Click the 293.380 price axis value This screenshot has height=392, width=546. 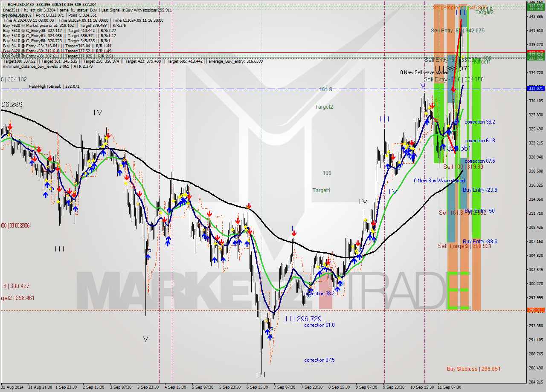[536, 326]
